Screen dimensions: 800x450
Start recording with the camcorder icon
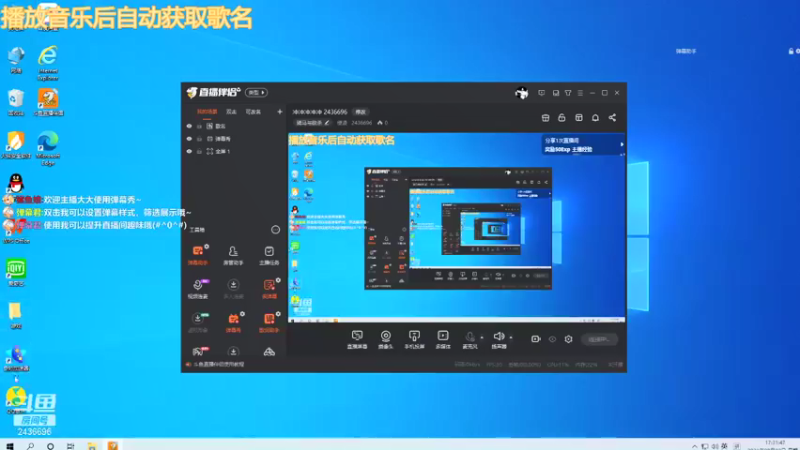pos(535,339)
